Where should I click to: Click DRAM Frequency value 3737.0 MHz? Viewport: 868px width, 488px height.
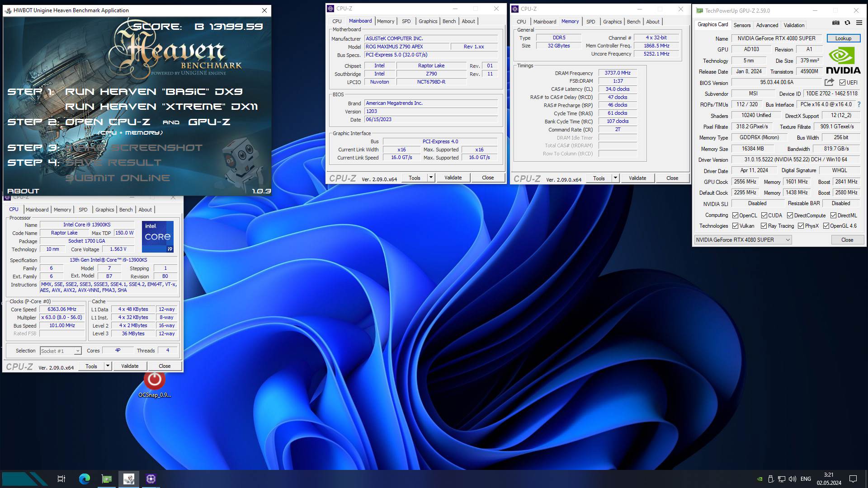point(618,73)
